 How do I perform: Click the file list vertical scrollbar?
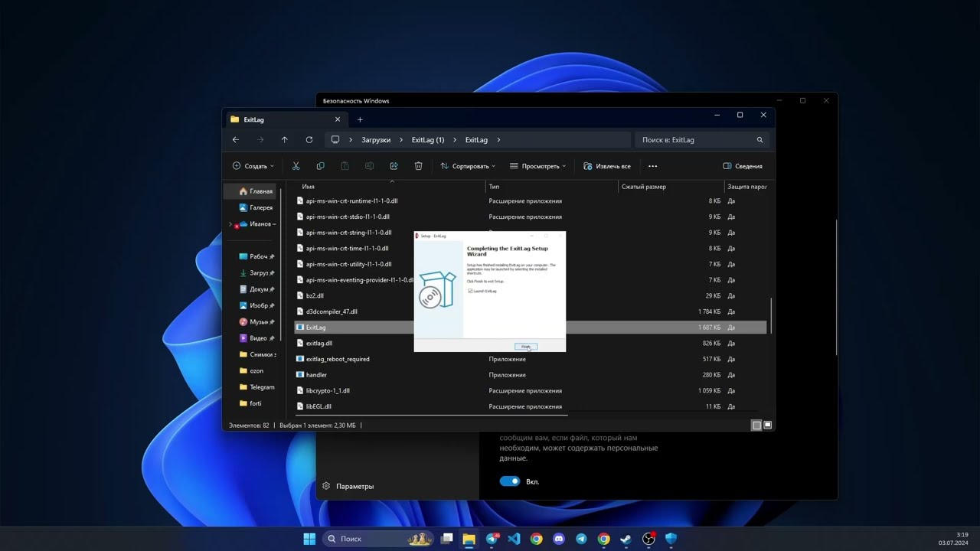click(771, 315)
